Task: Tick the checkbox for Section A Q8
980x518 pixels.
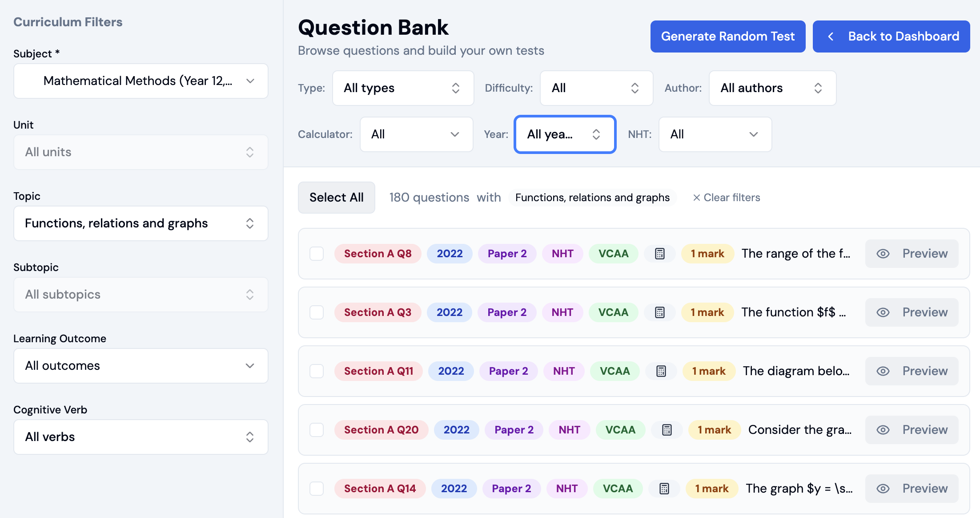Action: 317,254
